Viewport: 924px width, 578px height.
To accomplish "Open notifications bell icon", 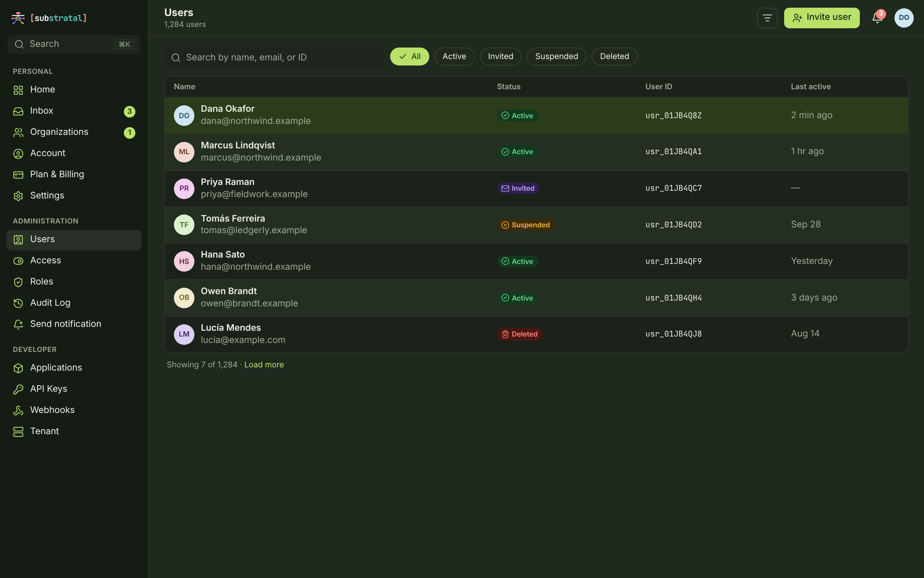I will click(x=877, y=18).
